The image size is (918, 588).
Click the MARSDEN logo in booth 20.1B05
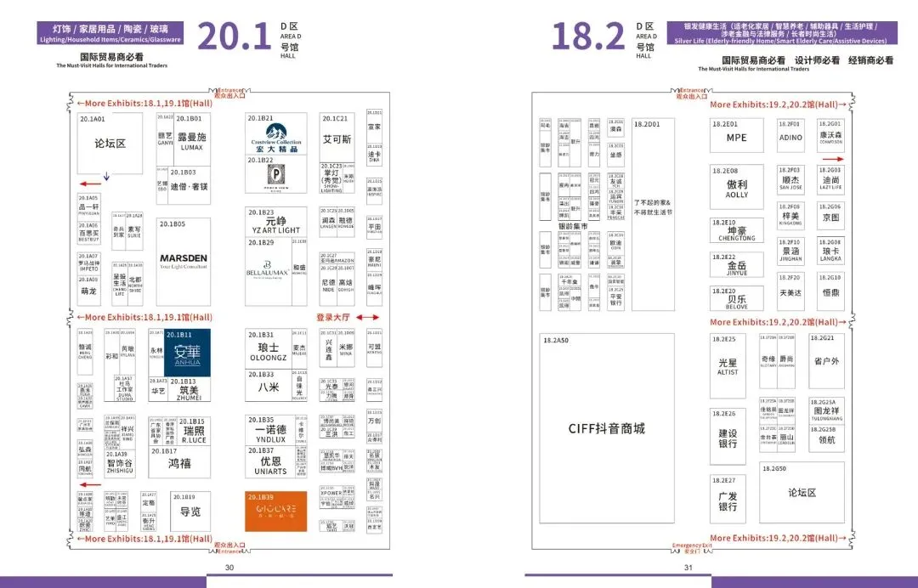(x=184, y=261)
